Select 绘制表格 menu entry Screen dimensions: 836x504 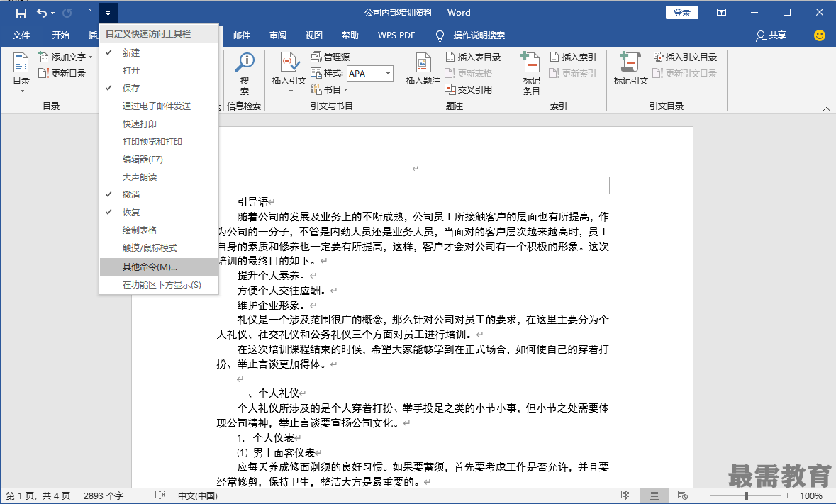pyautogui.click(x=159, y=230)
